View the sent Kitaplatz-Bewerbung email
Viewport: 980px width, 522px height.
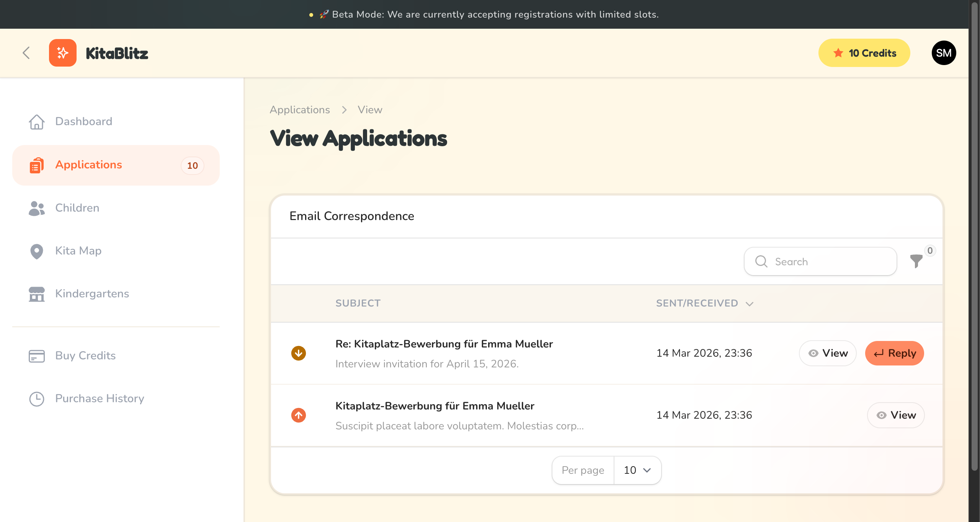tap(895, 415)
